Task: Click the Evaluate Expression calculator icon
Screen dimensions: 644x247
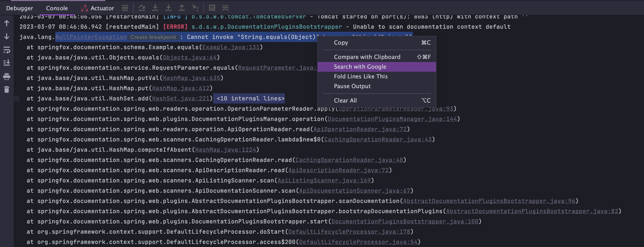Action: (x=212, y=8)
